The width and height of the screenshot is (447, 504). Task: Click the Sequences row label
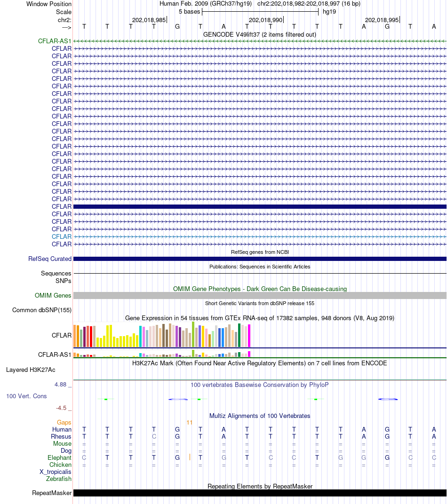[x=56, y=273]
